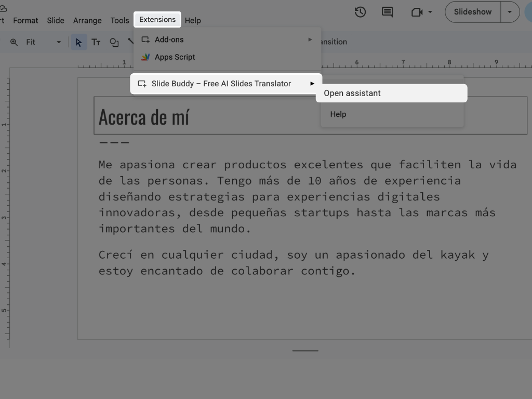Open the Arrange menu

[87, 20]
